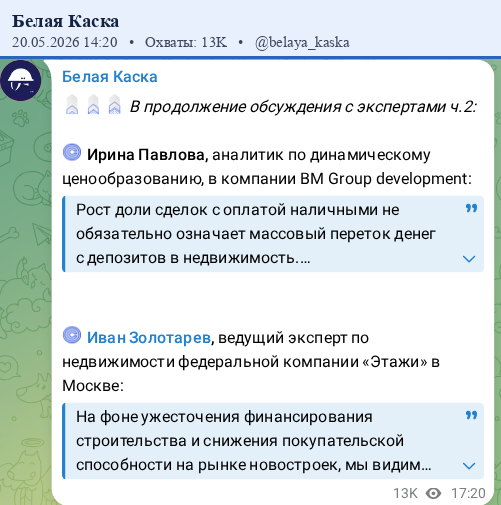Open the Иван Золотарев profile link
The height and width of the screenshot is (505, 501).
click(x=149, y=338)
